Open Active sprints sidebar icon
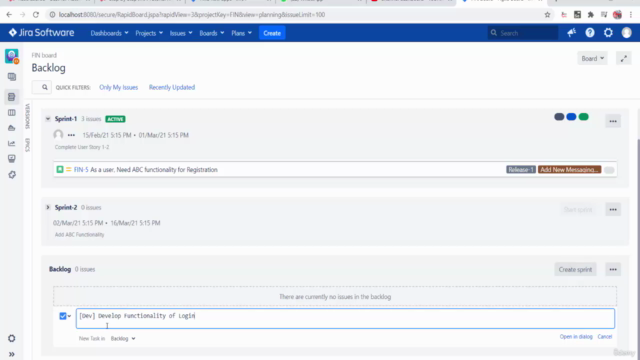This screenshot has width=640, height=360. tap(11, 113)
